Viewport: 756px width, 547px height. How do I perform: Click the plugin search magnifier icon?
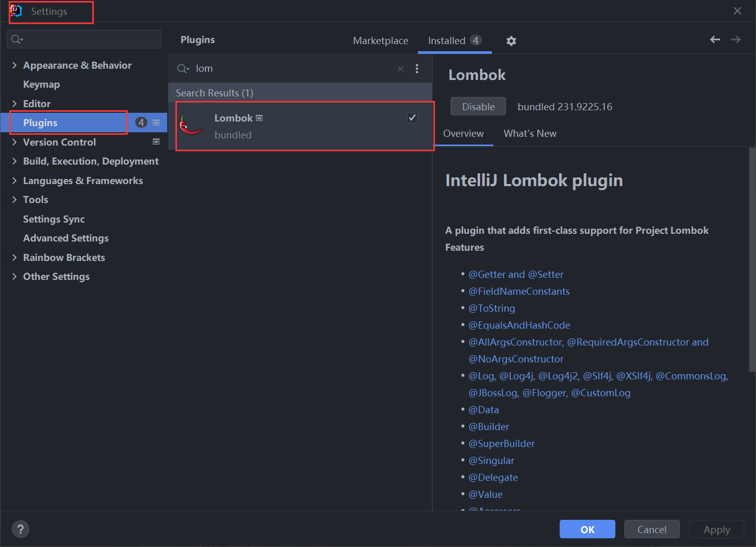[x=183, y=69]
